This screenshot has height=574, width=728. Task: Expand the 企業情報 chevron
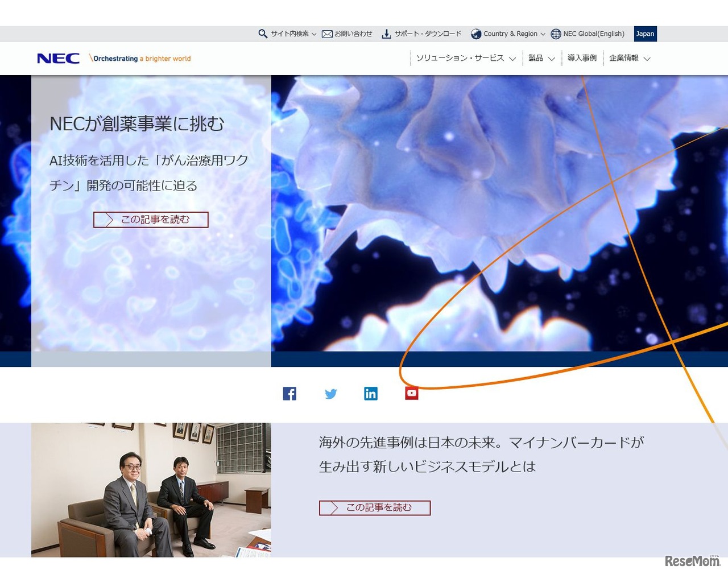(x=648, y=59)
